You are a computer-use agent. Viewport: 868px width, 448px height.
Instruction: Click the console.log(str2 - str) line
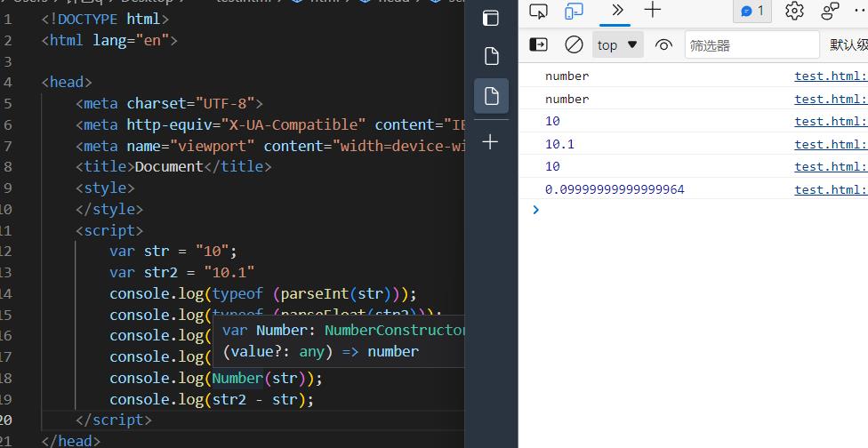coord(212,399)
